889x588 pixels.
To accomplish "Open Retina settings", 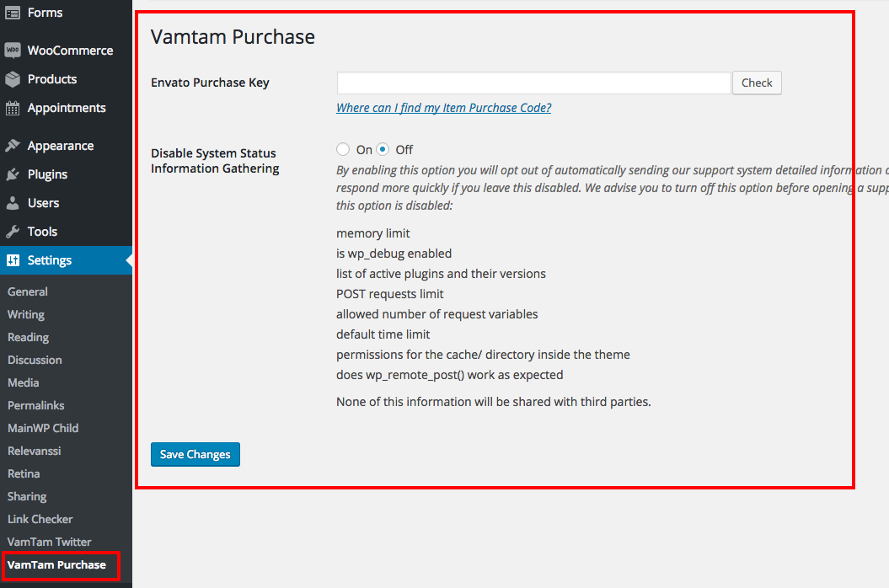I will (24, 473).
